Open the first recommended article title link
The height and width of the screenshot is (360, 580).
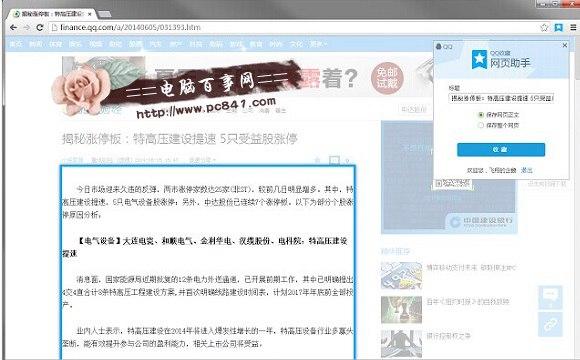pos(471,268)
